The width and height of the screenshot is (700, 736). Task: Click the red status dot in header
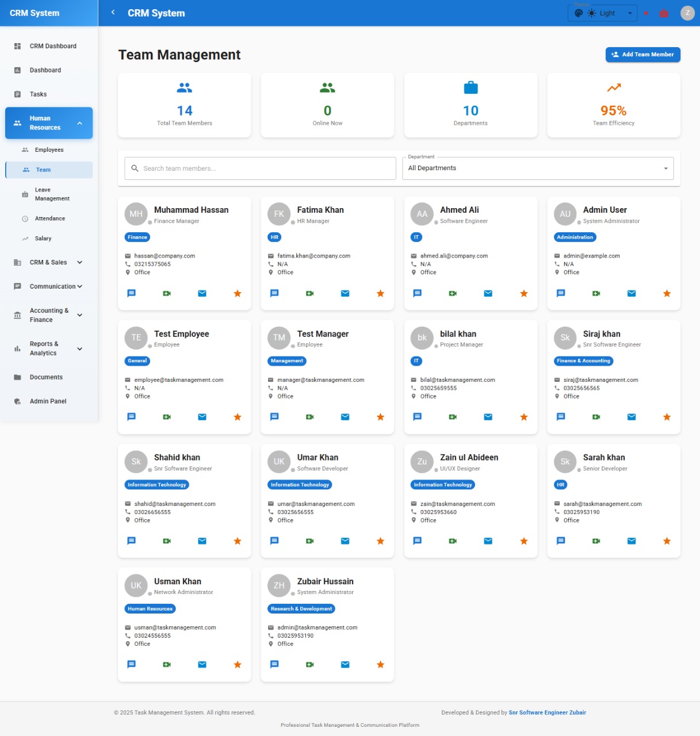[x=646, y=13]
